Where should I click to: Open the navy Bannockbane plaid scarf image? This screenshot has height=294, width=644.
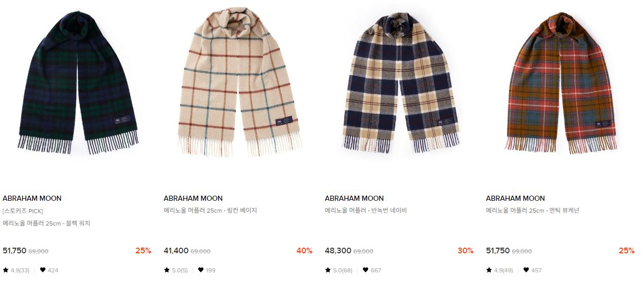point(400,82)
